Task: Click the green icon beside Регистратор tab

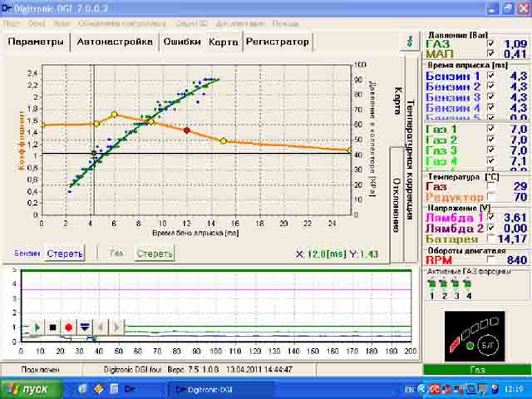Action: pyautogui.click(x=407, y=41)
